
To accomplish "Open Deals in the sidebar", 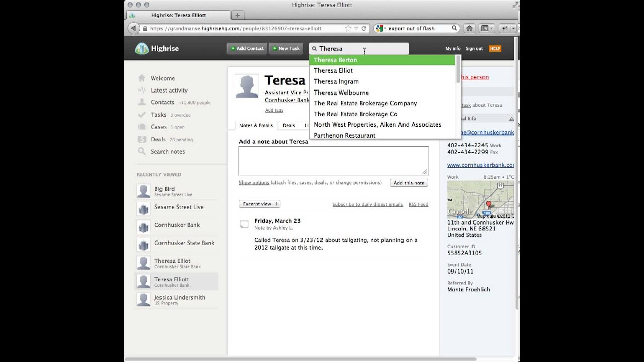I will (x=158, y=139).
